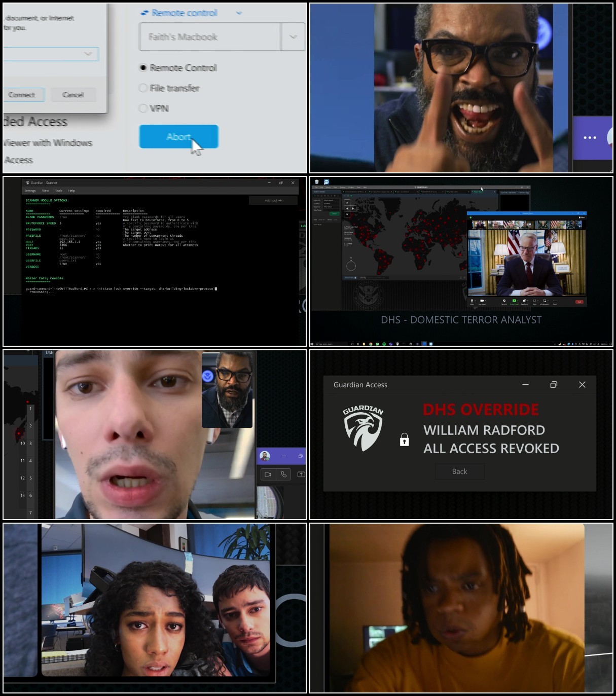
Task: Open the Recycle Bin desktop icon
Action: pyautogui.click(x=317, y=181)
